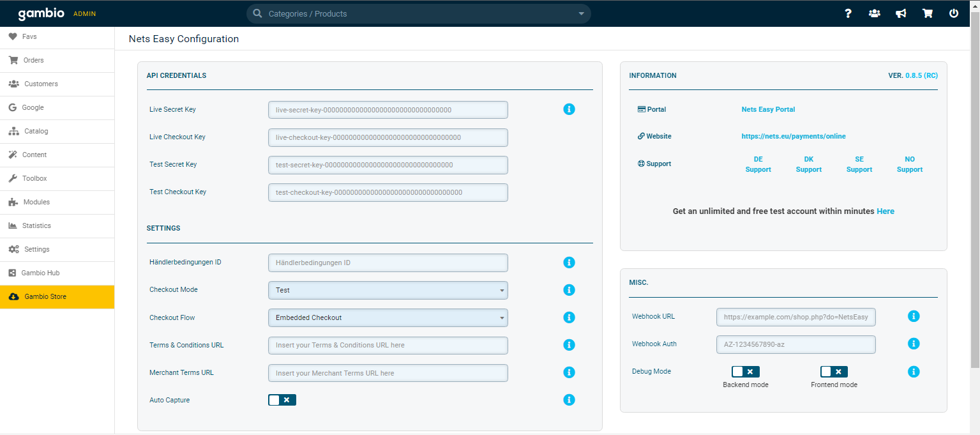Image resolution: width=980 pixels, height=435 pixels.
Task: Open the announcements megaphone icon
Action: pyautogui.click(x=901, y=13)
